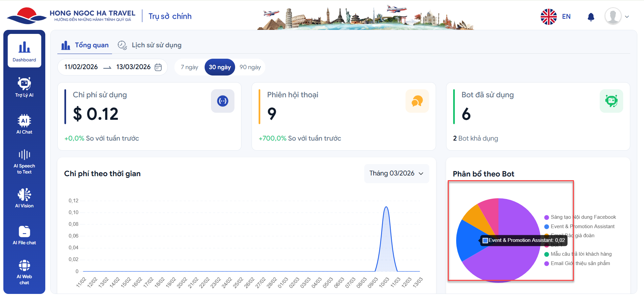Screen dimensions: 644x306
Task: Open the AI File chat icon
Action: click(24, 235)
